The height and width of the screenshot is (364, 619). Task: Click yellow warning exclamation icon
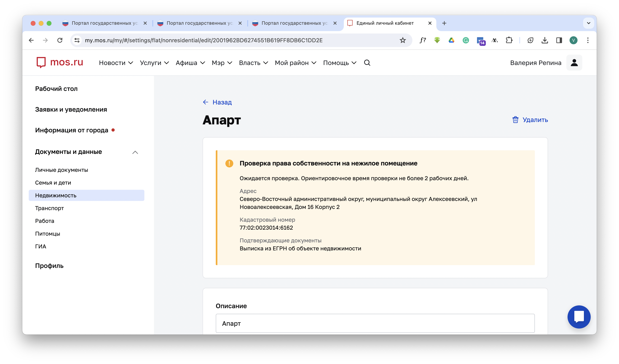tap(229, 163)
